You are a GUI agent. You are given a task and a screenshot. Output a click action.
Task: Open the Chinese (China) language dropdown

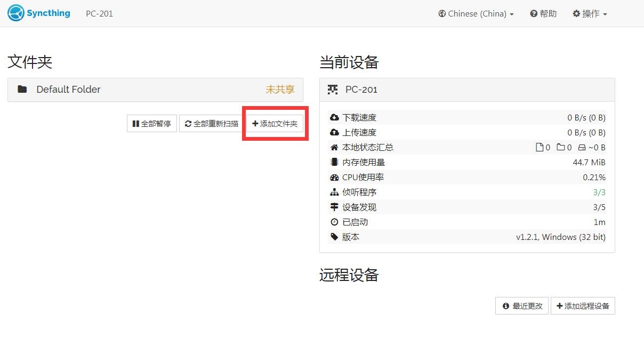point(476,13)
